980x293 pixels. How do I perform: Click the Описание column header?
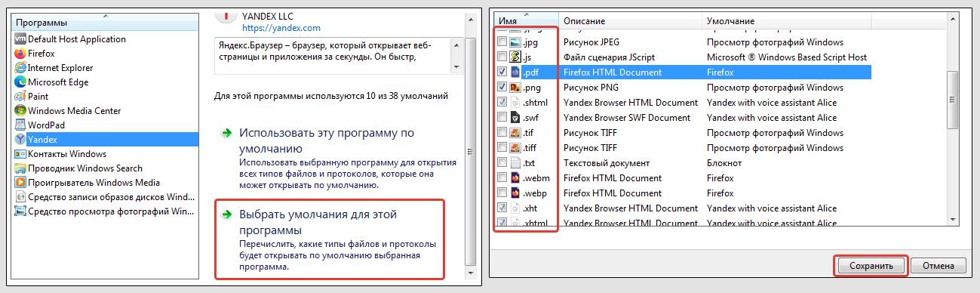[630, 20]
